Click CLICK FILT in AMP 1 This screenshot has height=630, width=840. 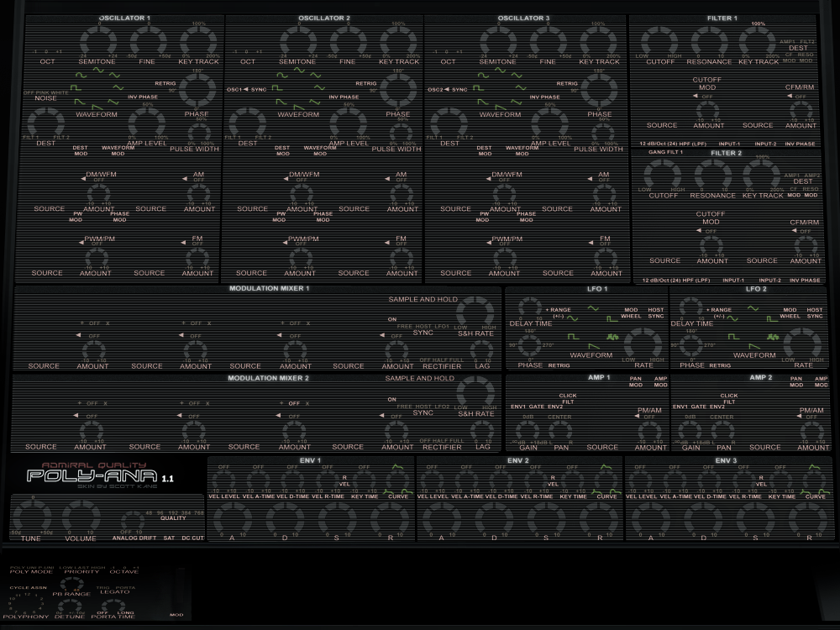point(568,398)
